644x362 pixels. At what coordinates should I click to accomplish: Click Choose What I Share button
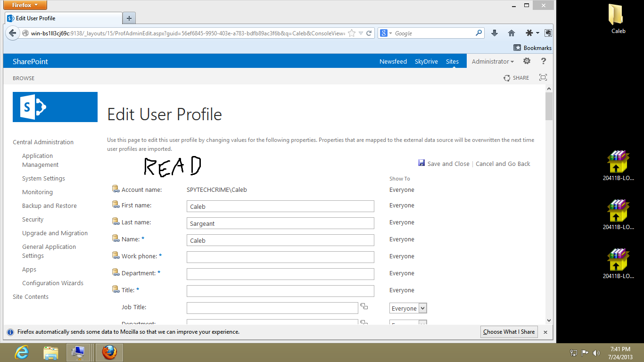pos(509,332)
